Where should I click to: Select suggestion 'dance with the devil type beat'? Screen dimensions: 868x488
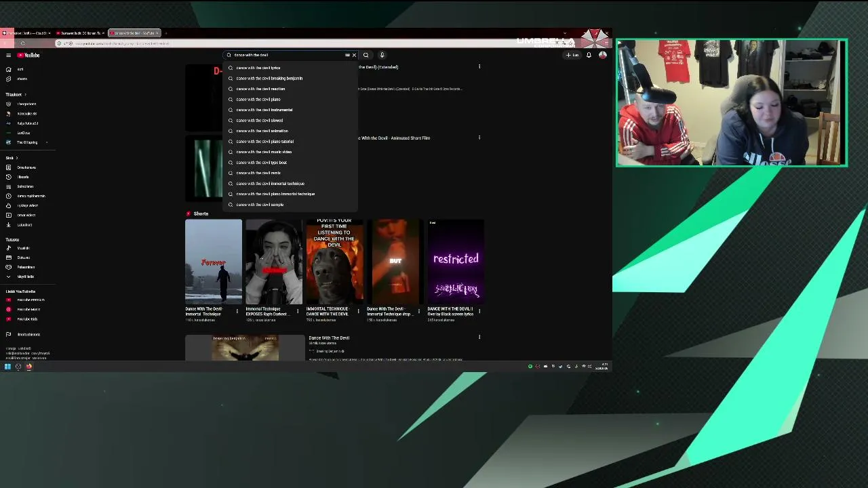pyautogui.click(x=290, y=162)
